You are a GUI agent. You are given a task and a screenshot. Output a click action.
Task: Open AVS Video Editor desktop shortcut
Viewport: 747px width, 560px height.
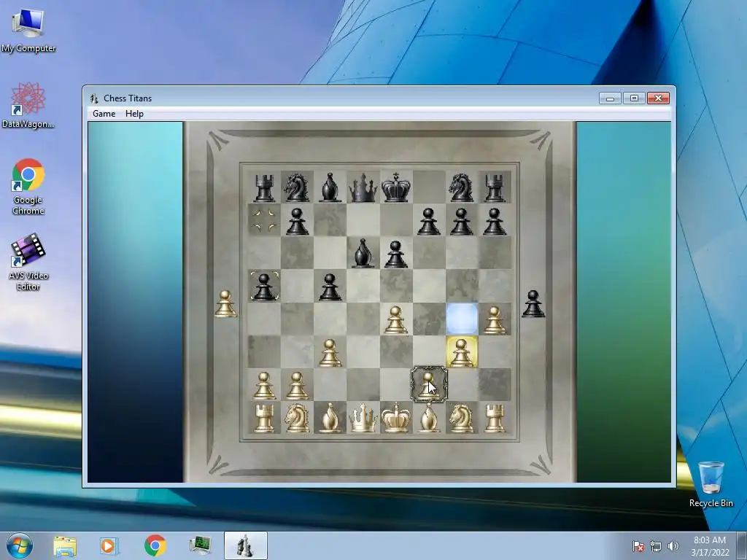click(x=28, y=262)
